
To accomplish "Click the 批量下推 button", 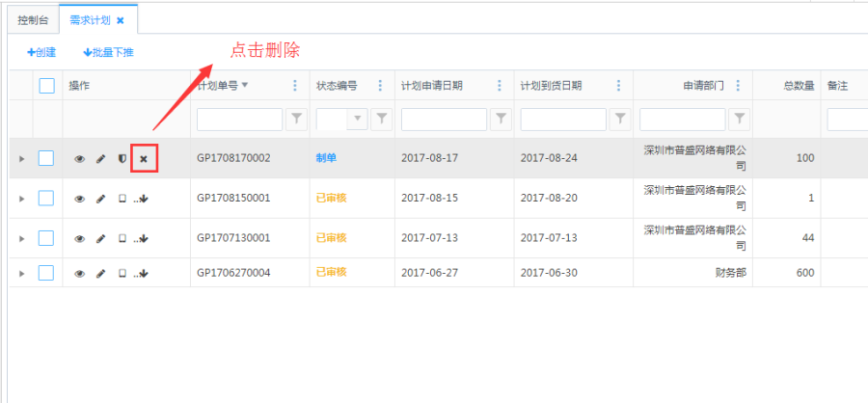I will click(x=108, y=52).
